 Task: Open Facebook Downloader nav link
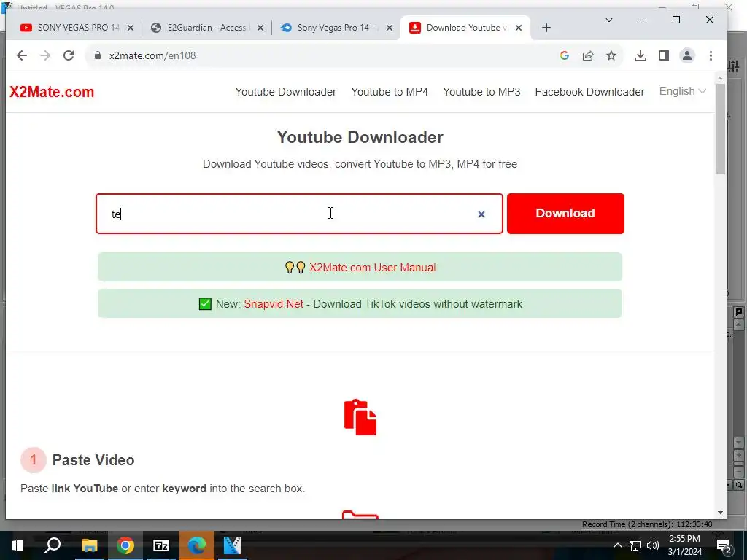[x=589, y=91]
